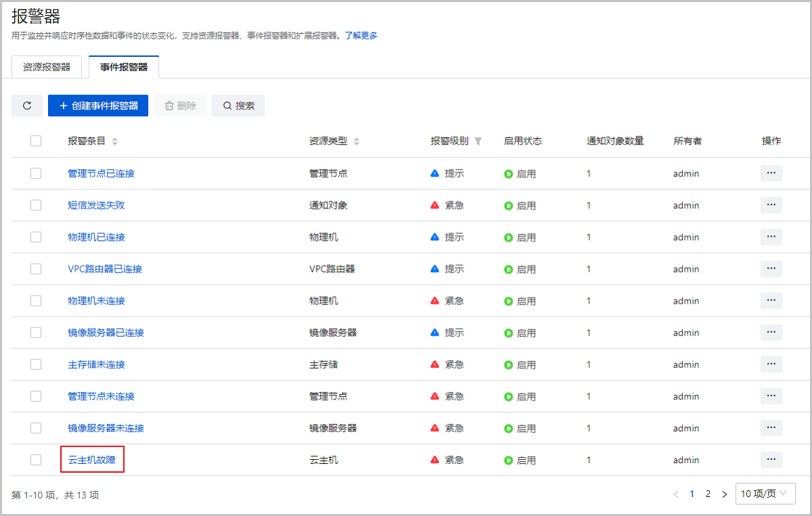Go to page 2
Image resolution: width=812 pixels, height=516 pixels.
coord(708,494)
